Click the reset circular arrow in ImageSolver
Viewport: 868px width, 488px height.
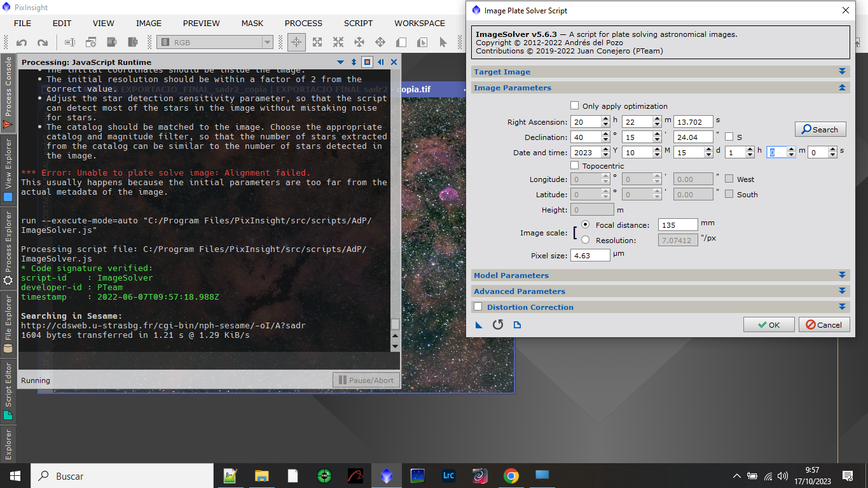498,324
